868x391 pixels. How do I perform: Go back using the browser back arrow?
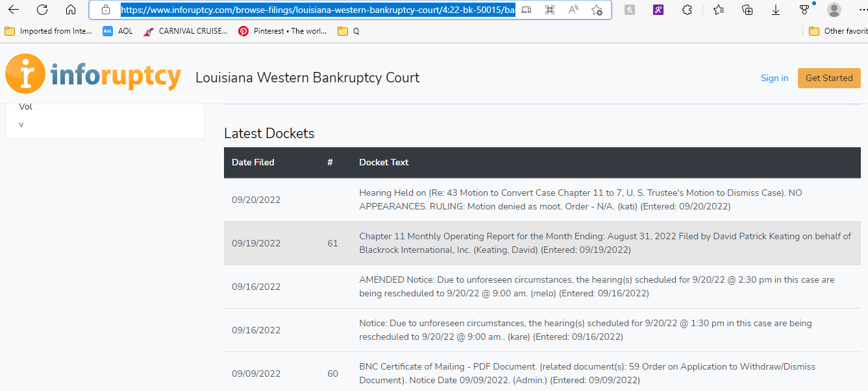[x=13, y=10]
